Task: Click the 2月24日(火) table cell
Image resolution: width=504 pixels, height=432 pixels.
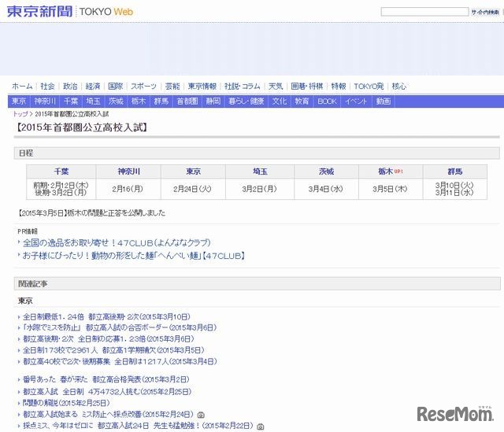Action: point(192,189)
